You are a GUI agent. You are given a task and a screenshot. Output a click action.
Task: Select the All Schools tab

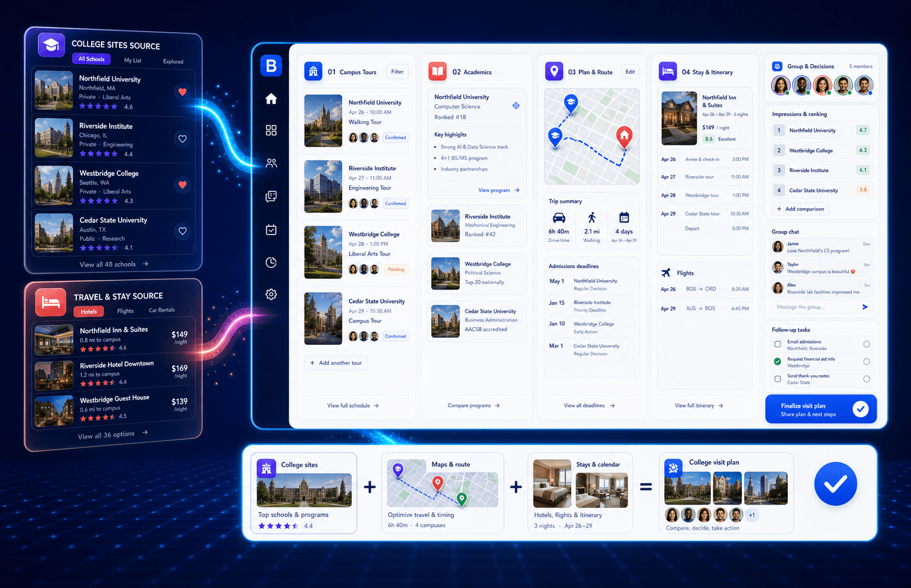(x=92, y=59)
